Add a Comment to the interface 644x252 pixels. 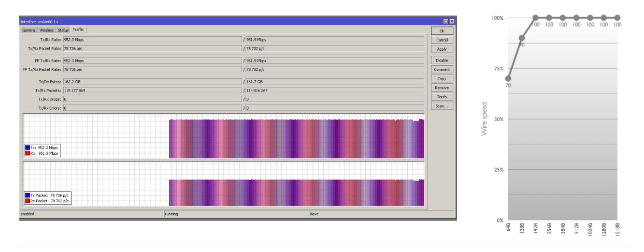pos(441,69)
